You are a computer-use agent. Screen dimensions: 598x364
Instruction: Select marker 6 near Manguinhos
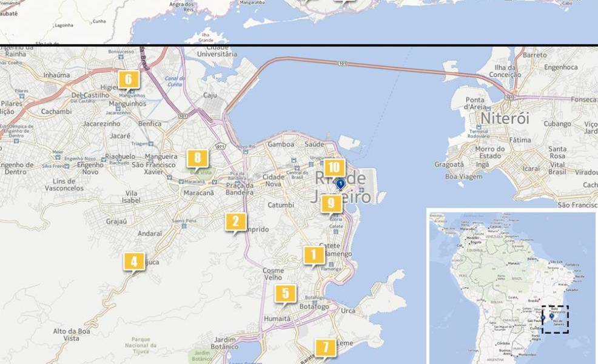tap(128, 79)
